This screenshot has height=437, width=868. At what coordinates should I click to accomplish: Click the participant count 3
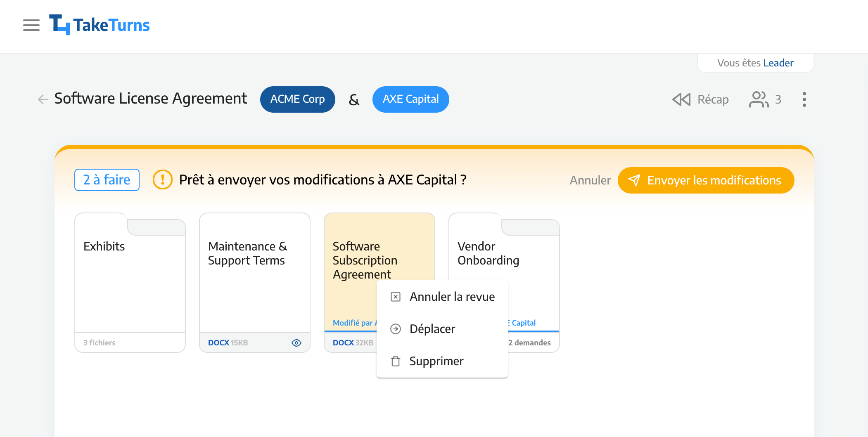click(x=778, y=99)
